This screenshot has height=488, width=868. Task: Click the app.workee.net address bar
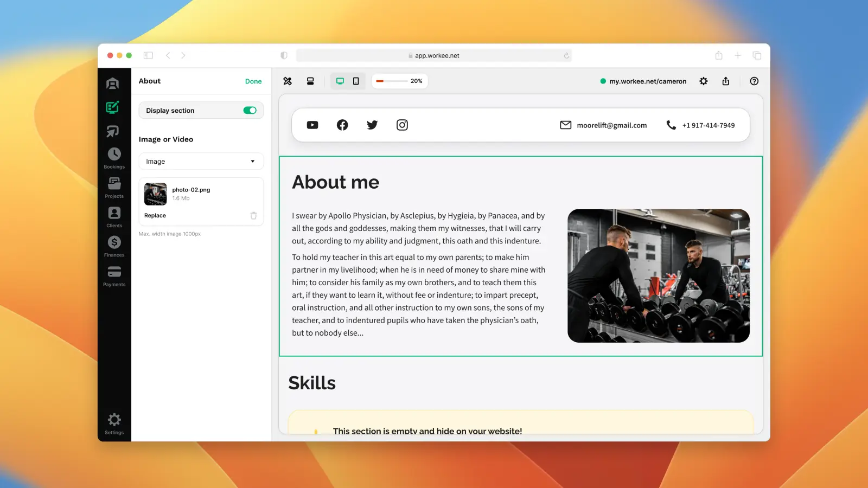coord(434,55)
